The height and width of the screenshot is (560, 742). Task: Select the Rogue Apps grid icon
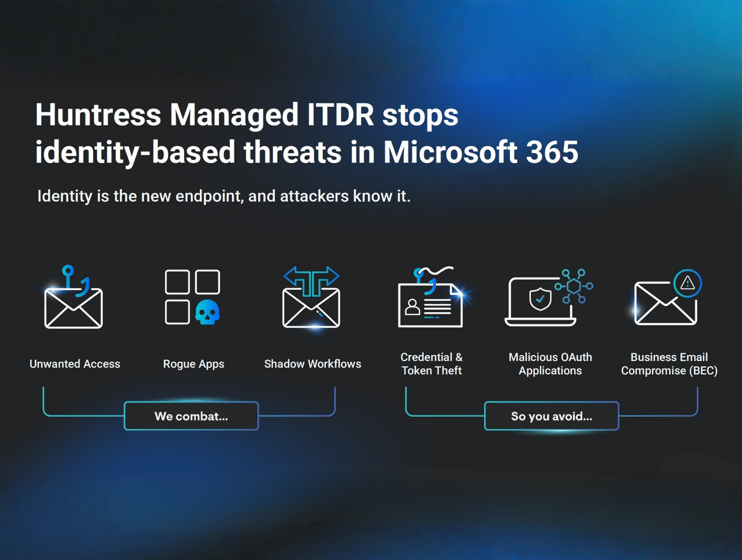[192, 297]
